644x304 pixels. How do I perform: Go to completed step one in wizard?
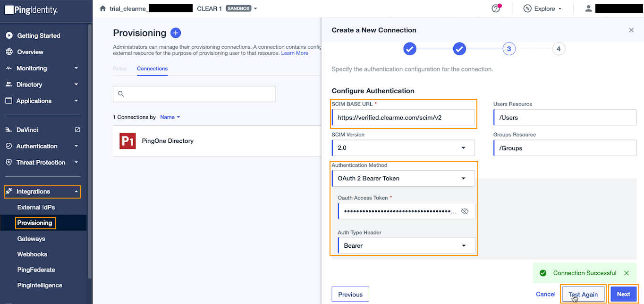(x=410, y=49)
